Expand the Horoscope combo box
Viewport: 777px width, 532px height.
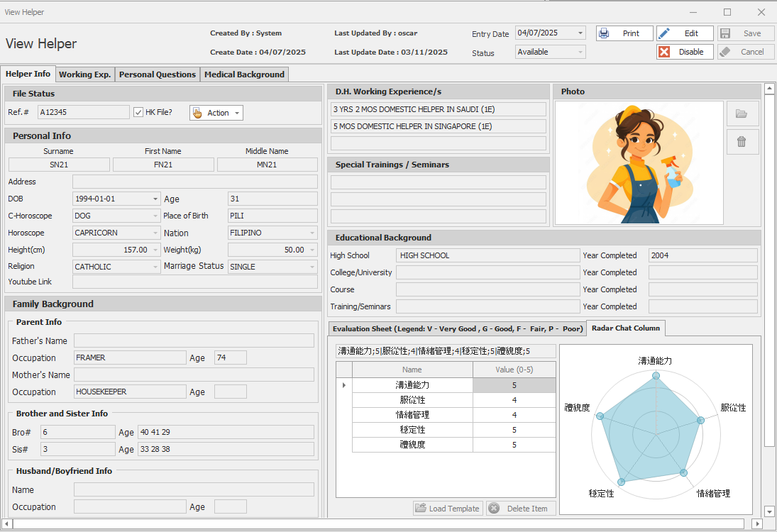[x=155, y=233]
